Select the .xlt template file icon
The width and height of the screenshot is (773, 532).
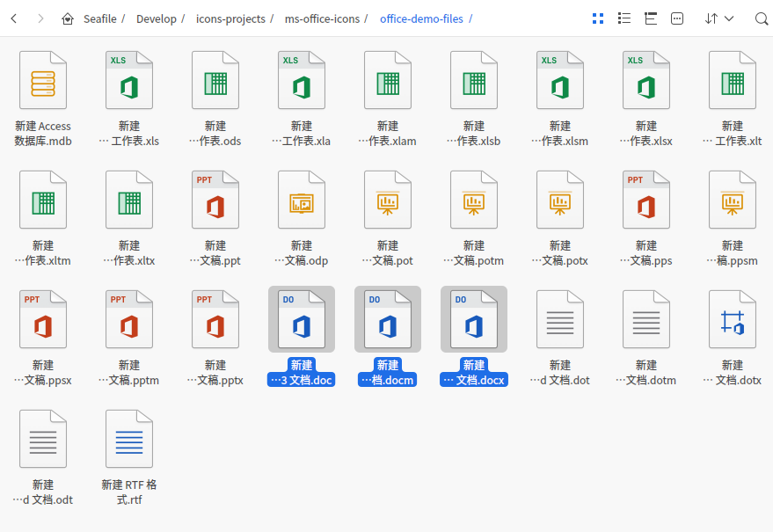tap(733, 80)
